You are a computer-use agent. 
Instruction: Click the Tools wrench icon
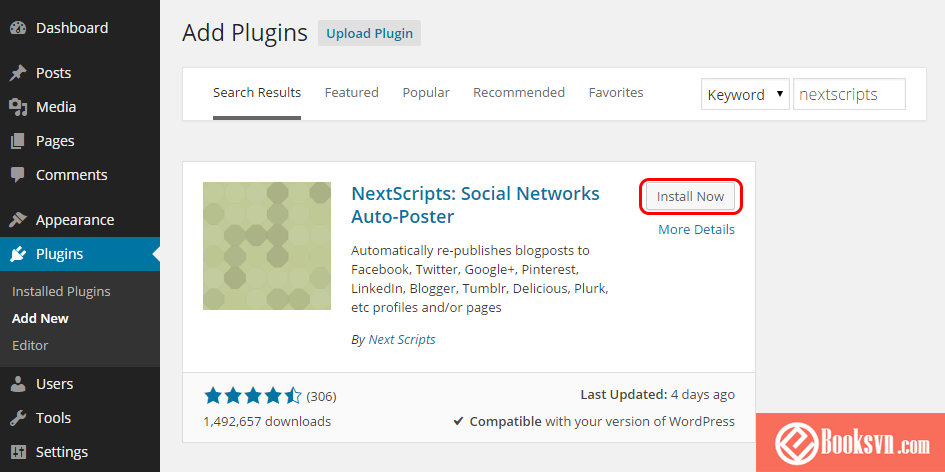[x=19, y=418]
